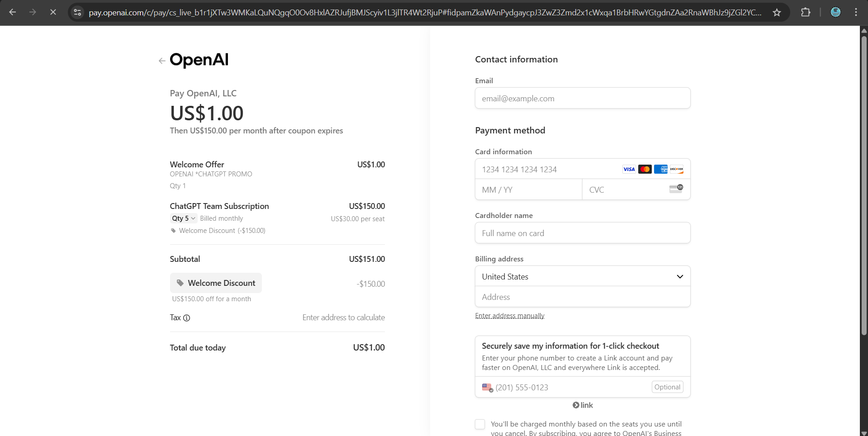The image size is (868, 436).
Task: Click the browser address bar URL
Action: tap(425, 12)
